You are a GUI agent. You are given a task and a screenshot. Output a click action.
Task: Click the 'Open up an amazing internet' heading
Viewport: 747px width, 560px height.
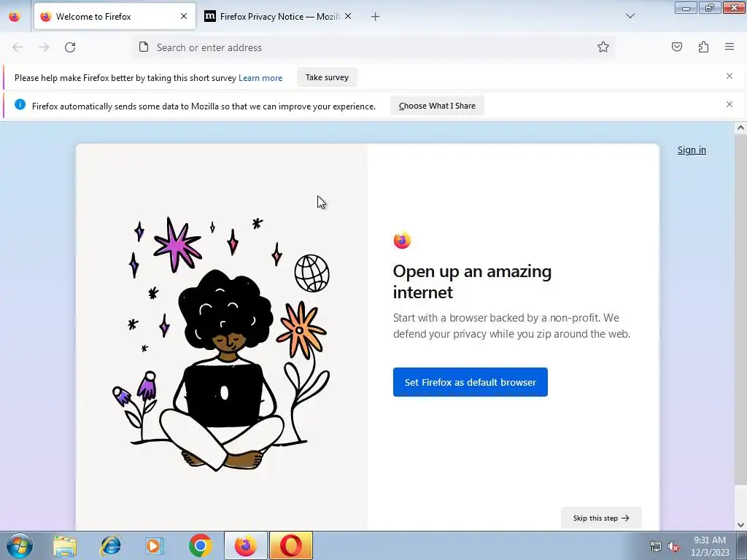[472, 281]
